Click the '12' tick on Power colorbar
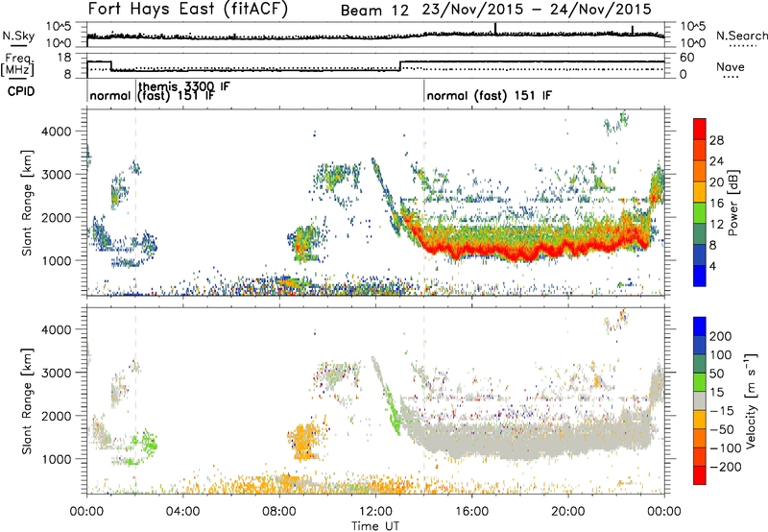The width and height of the screenshot is (768, 532). click(x=716, y=224)
